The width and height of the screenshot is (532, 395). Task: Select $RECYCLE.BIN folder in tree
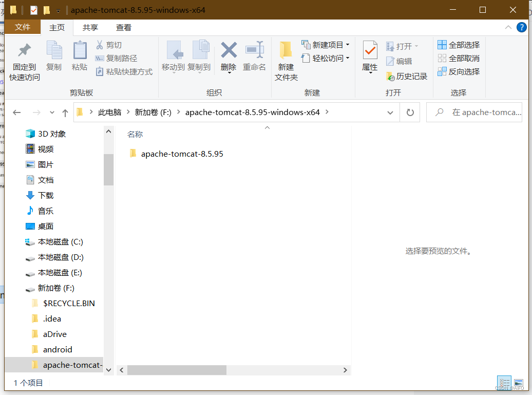[63, 304]
